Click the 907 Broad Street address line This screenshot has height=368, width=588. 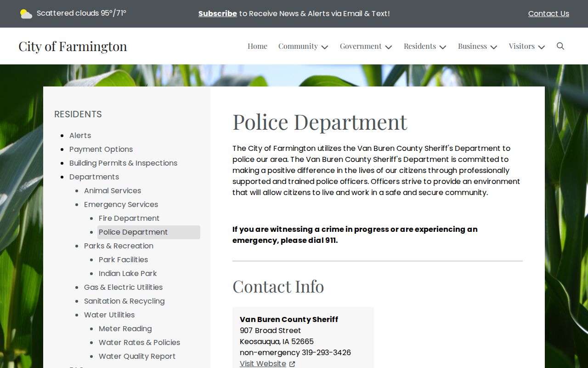(x=270, y=330)
